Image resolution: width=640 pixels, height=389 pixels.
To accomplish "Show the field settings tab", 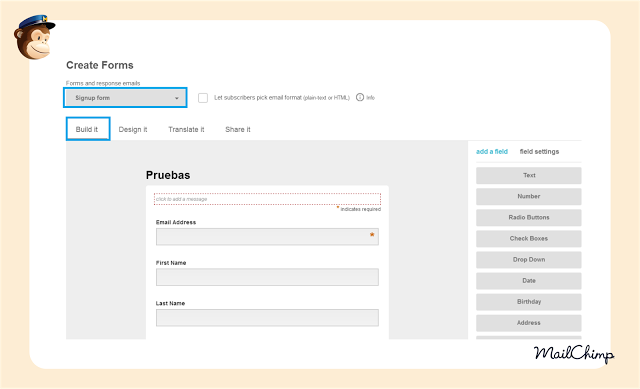I will click(x=539, y=151).
